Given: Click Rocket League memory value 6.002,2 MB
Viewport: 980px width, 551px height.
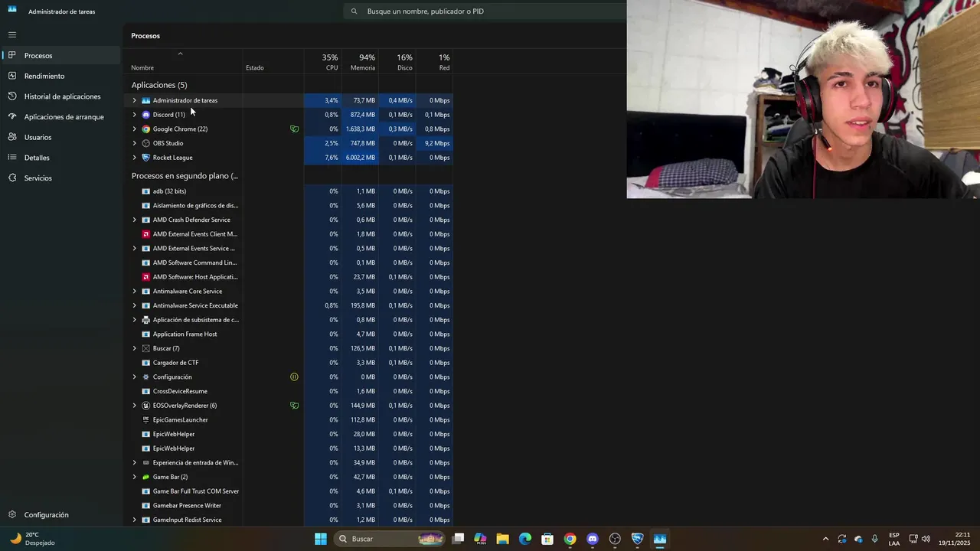Looking at the screenshot, I should click(x=360, y=158).
